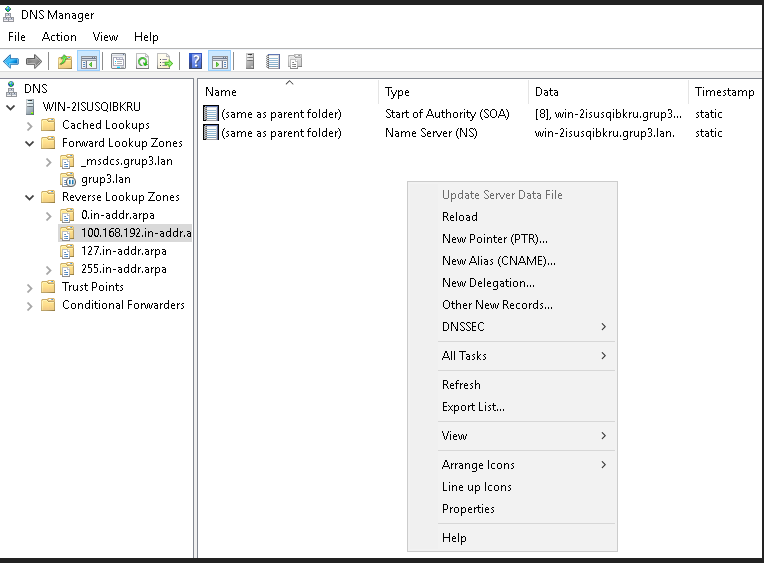
Task: Choose New Pointer (PTR)... from context menu
Action: coord(512,239)
